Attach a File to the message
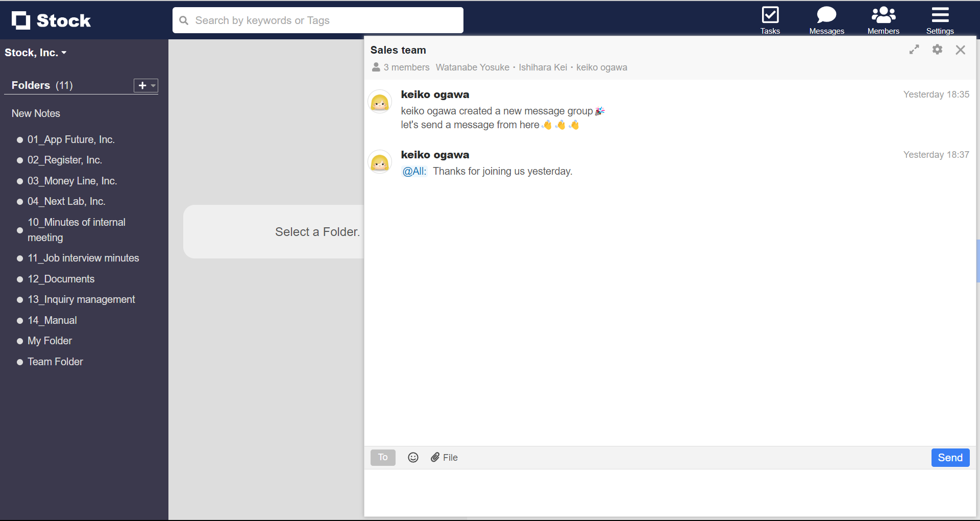Viewport: 980px width, 521px height. click(444, 457)
